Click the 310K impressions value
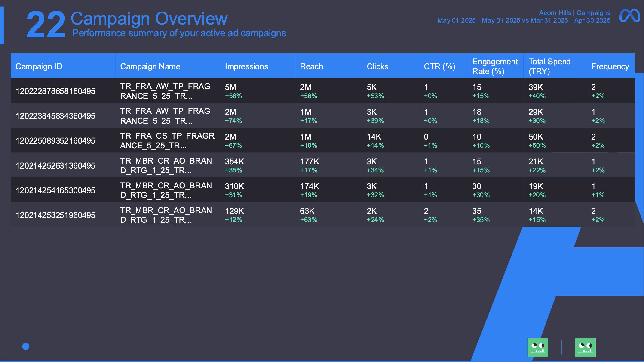This screenshot has height=362, width=644. click(x=234, y=186)
